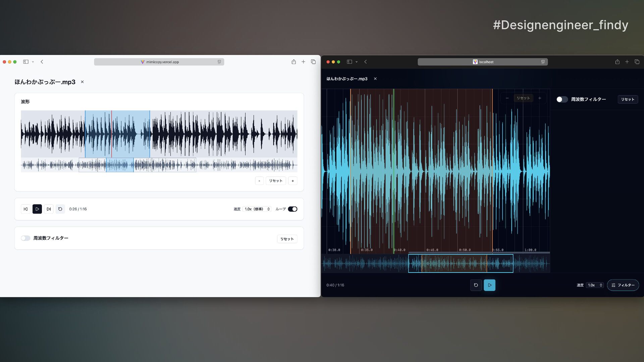The width and height of the screenshot is (644, 362).
Task: Click the フィルター button at bottom right
Action: (x=623, y=285)
